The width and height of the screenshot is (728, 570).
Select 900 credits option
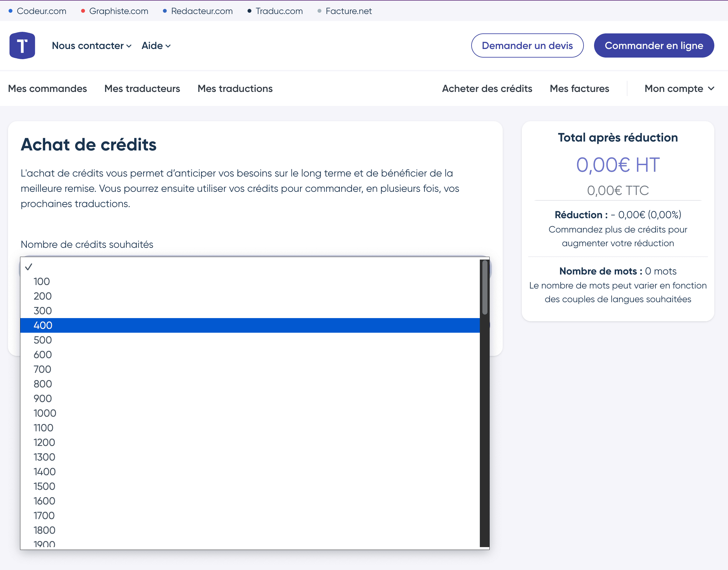coord(250,399)
